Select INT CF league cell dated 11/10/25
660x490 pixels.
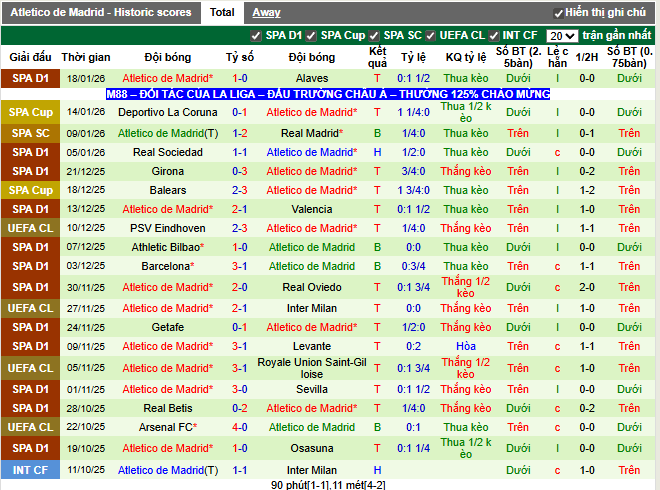[x=30, y=470]
